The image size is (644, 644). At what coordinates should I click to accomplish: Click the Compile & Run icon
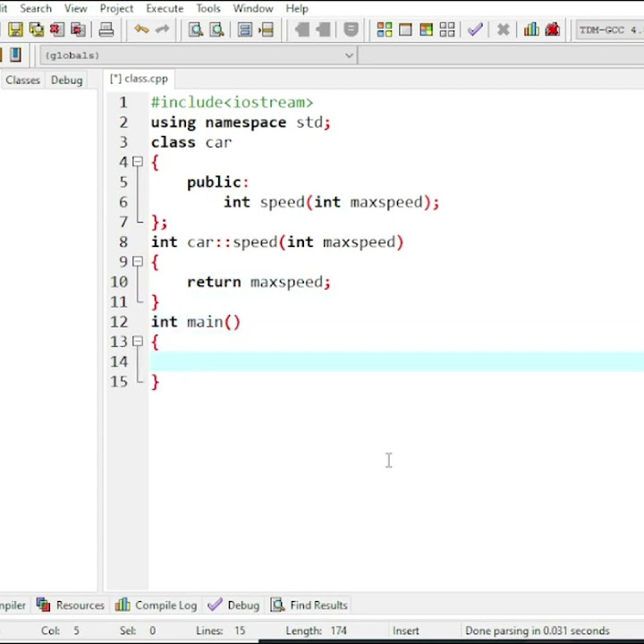[x=427, y=30]
